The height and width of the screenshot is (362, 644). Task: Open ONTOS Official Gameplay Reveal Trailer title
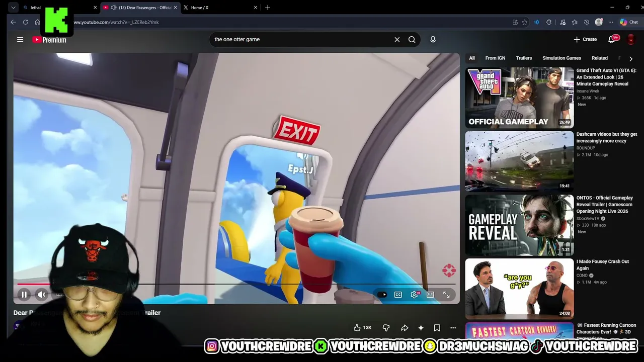pos(605,205)
